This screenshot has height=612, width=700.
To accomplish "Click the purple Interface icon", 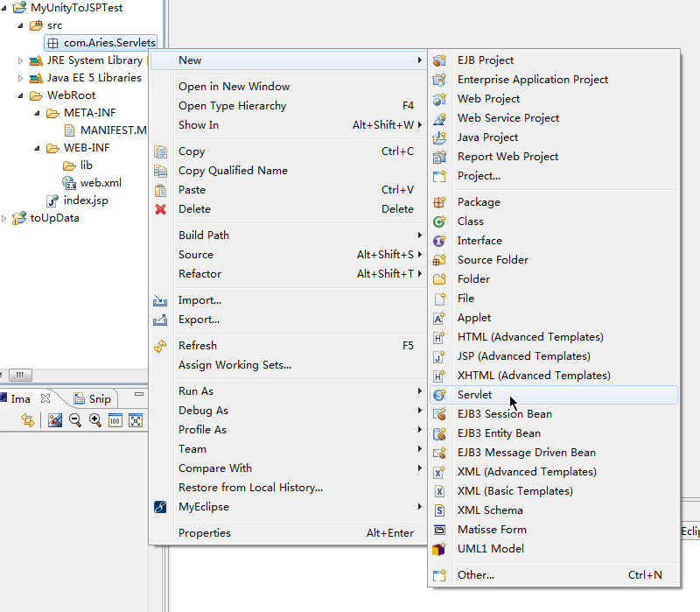I will 439,241.
